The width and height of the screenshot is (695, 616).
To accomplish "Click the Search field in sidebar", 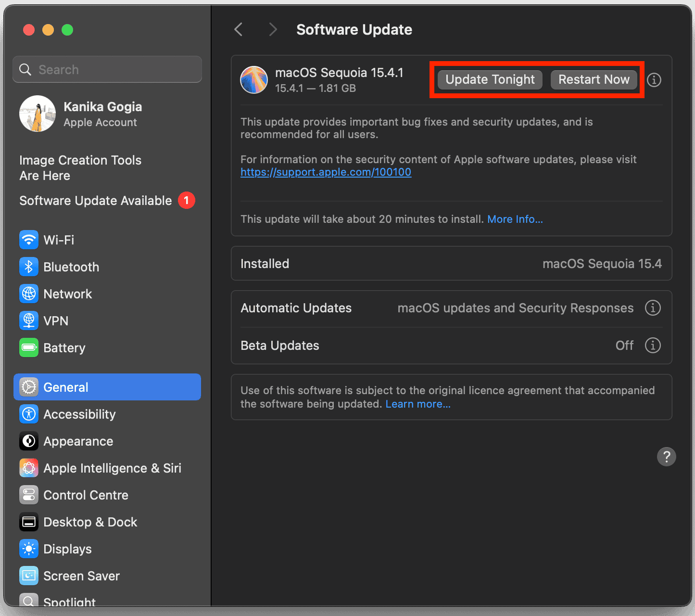I will click(107, 70).
